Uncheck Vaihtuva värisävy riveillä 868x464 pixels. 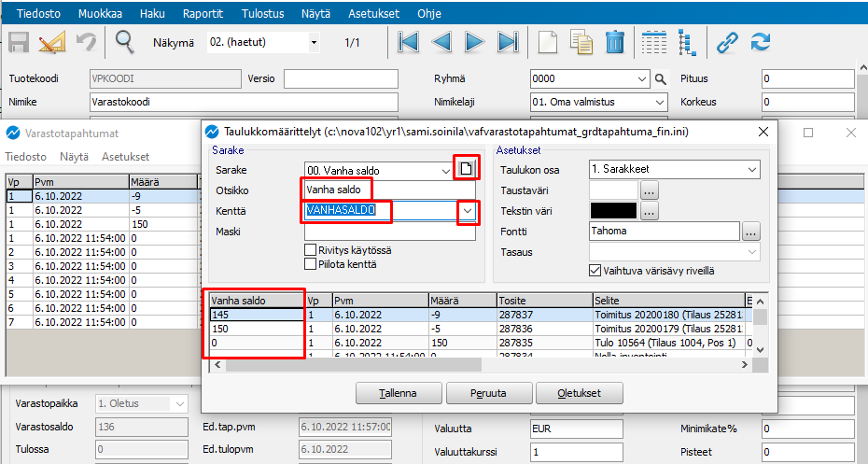pos(596,270)
